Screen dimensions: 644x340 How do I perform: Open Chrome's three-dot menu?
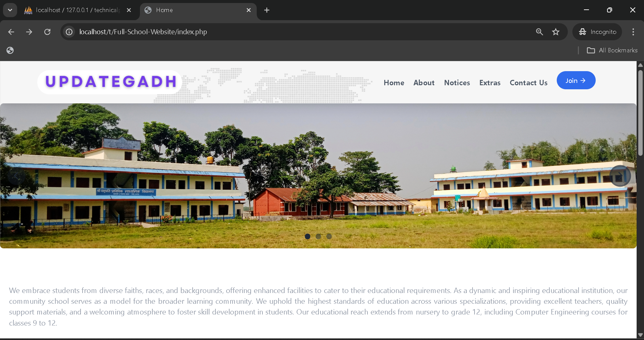point(633,32)
